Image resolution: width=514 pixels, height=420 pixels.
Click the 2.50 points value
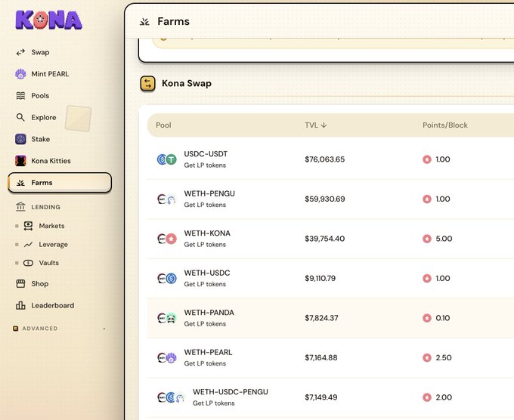coord(444,358)
